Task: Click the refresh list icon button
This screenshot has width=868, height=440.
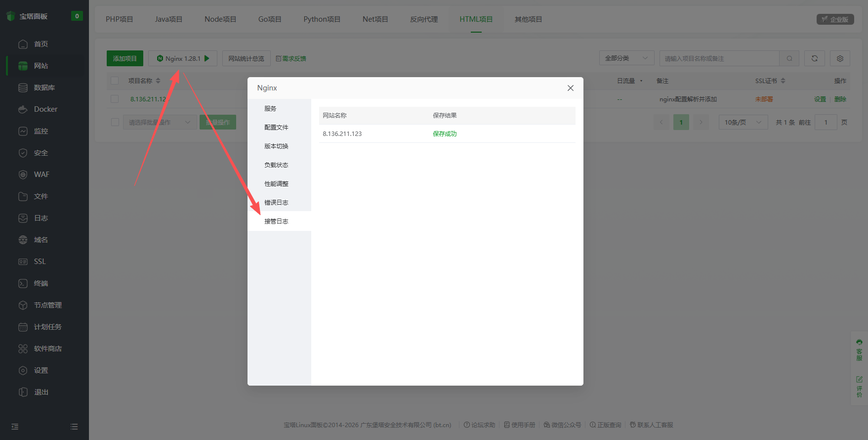Action: coord(814,58)
